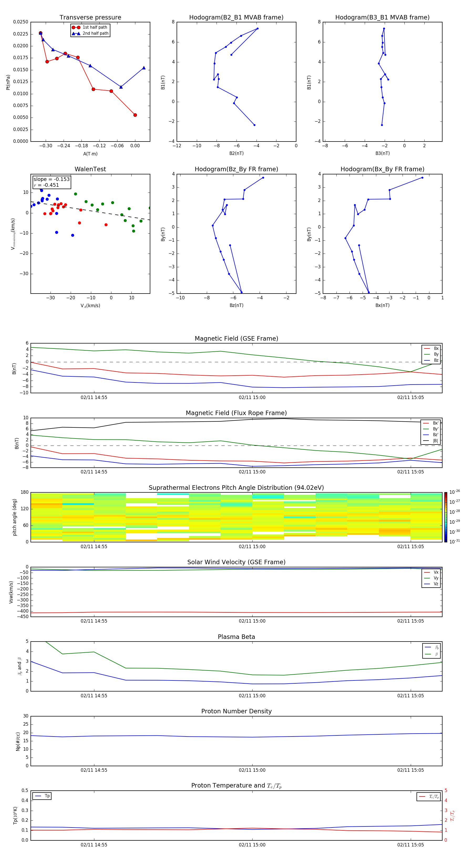Click the Bx entry in GSE legend
Screen dimensions: 473x868
click(x=431, y=349)
